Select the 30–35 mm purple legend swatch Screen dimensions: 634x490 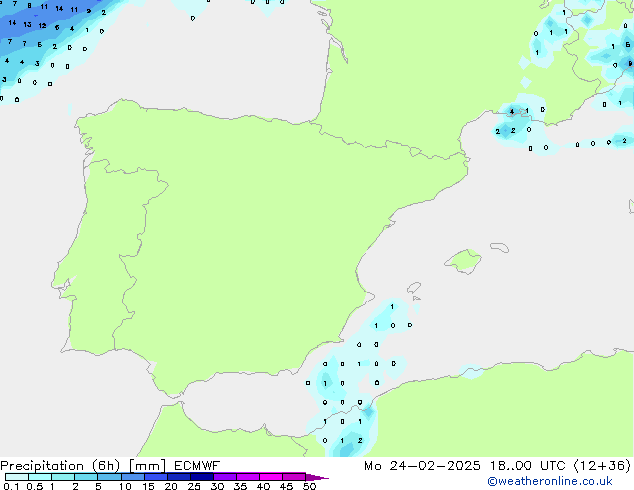224,477
